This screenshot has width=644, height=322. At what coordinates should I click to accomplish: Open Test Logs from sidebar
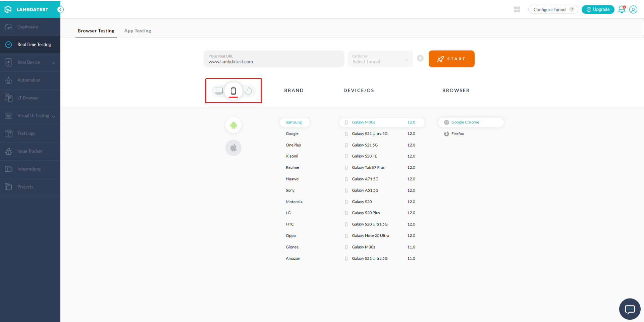click(26, 133)
